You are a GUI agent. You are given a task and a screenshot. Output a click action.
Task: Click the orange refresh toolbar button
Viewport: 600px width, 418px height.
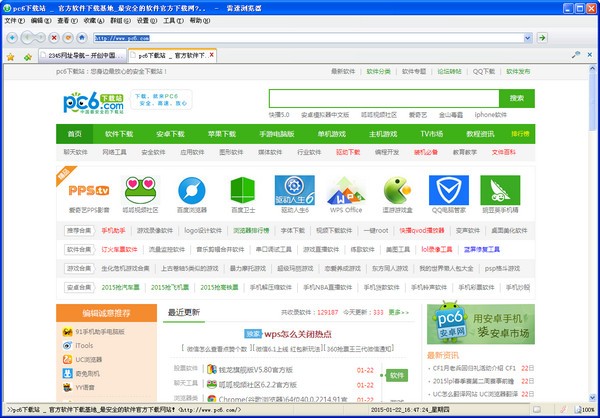(68, 38)
